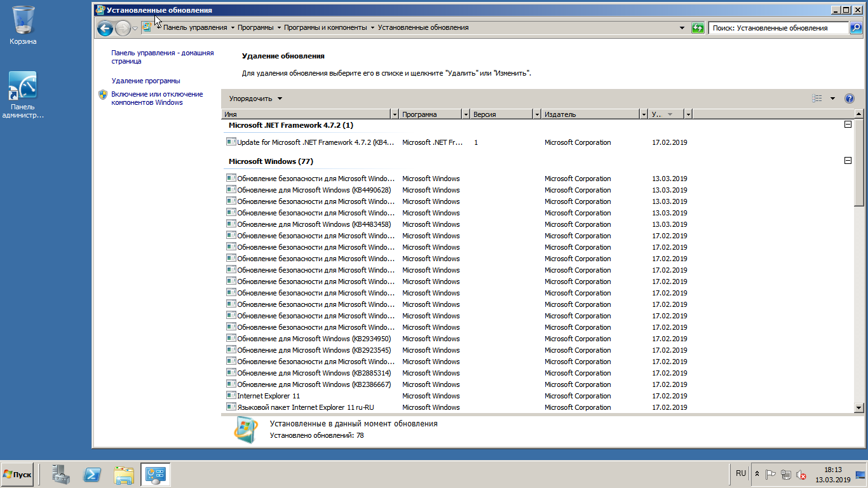The image size is (868, 488).
Task: Open the date column filter dropdown
Action: tap(688, 114)
